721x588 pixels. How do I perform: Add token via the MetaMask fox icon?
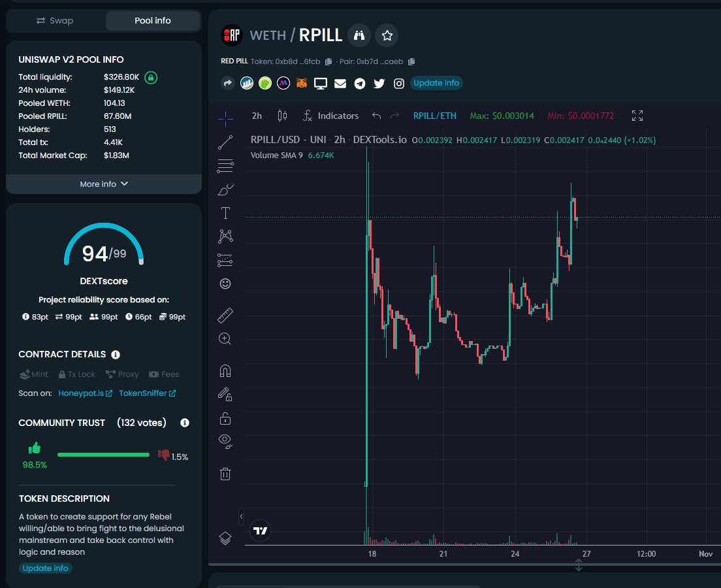302,83
